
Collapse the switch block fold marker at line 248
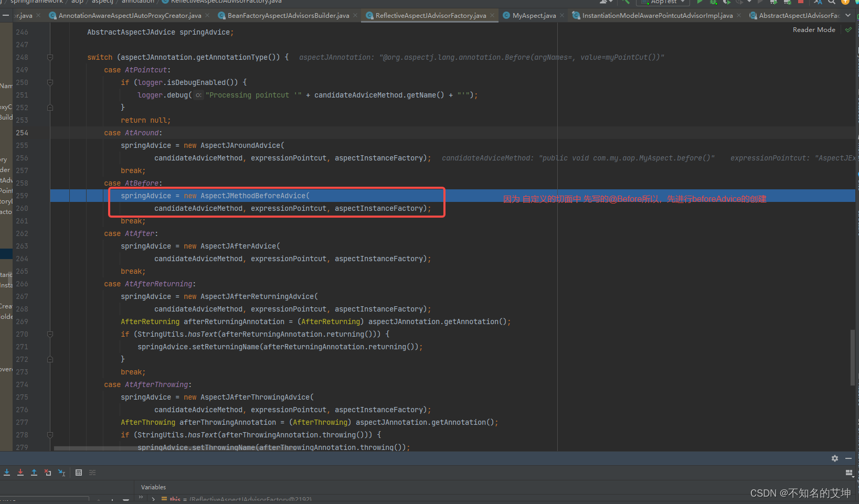(x=50, y=57)
